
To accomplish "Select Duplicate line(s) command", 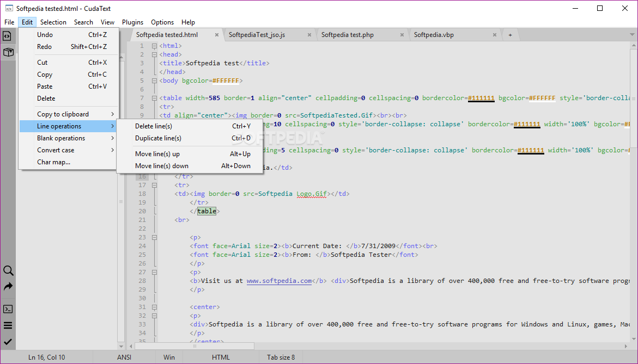I will pos(190,138).
